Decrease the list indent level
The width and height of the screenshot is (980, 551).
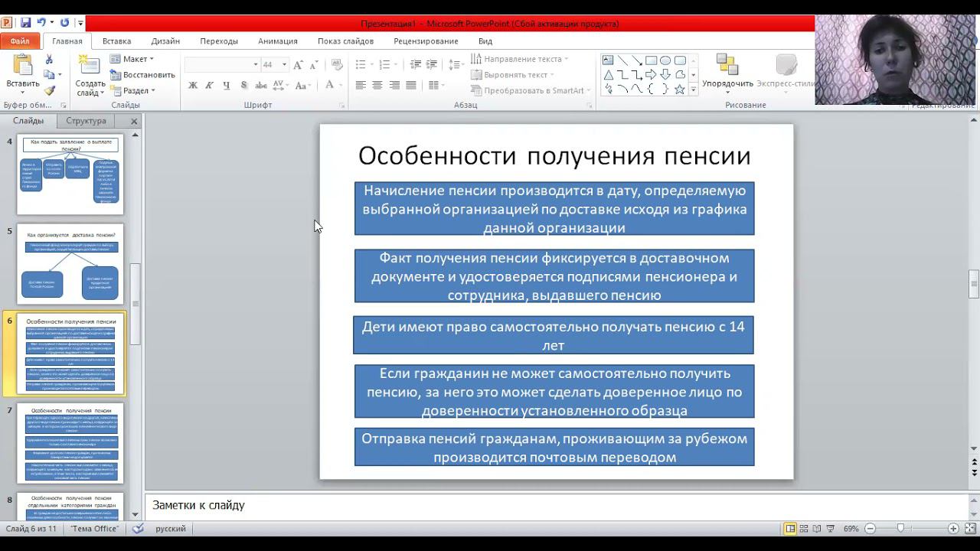coord(415,64)
